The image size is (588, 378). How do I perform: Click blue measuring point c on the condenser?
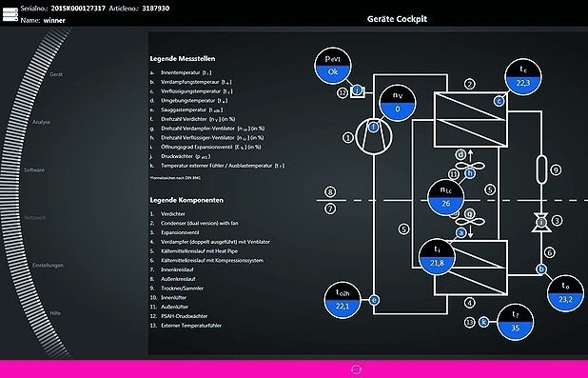[x=499, y=101]
